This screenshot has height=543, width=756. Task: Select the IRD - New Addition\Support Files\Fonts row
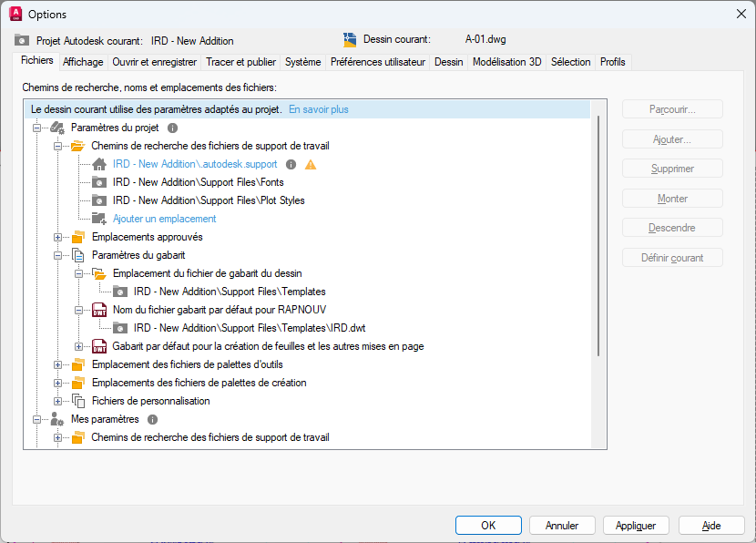(x=199, y=182)
